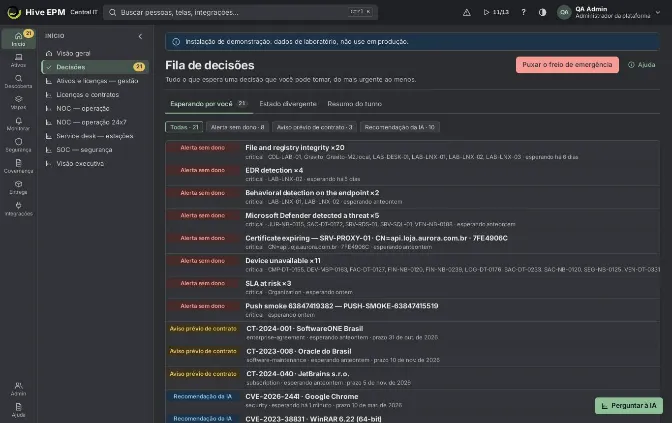This screenshot has height=423, width=672.
Task: Open Microsoft Defender detected a threat ×5
Action: tap(412, 219)
